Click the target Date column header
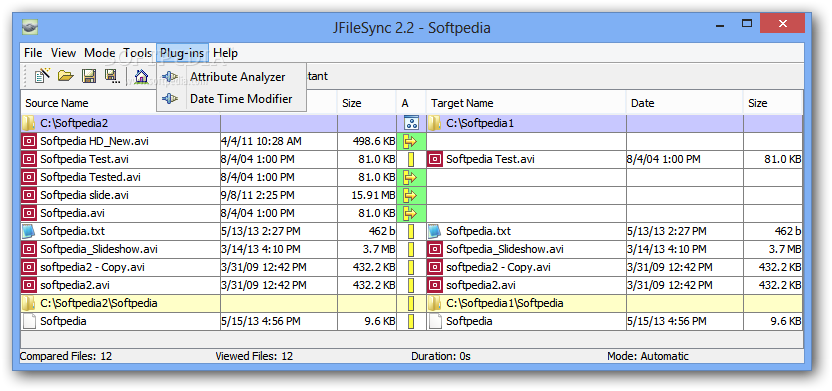This screenshot has height=391, width=832. [x=685, y=103]
